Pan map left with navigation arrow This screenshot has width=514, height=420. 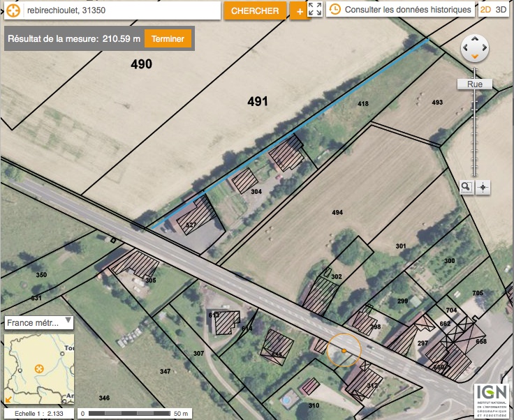point(465,48)
